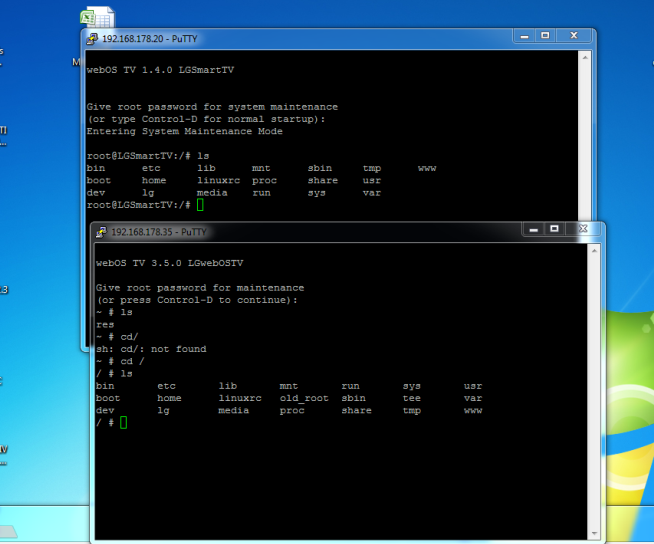This screenshot has height=544, width=654.
Task: Focus the 192.168.178.35 window title bar
Action: [x=350, y=231]
